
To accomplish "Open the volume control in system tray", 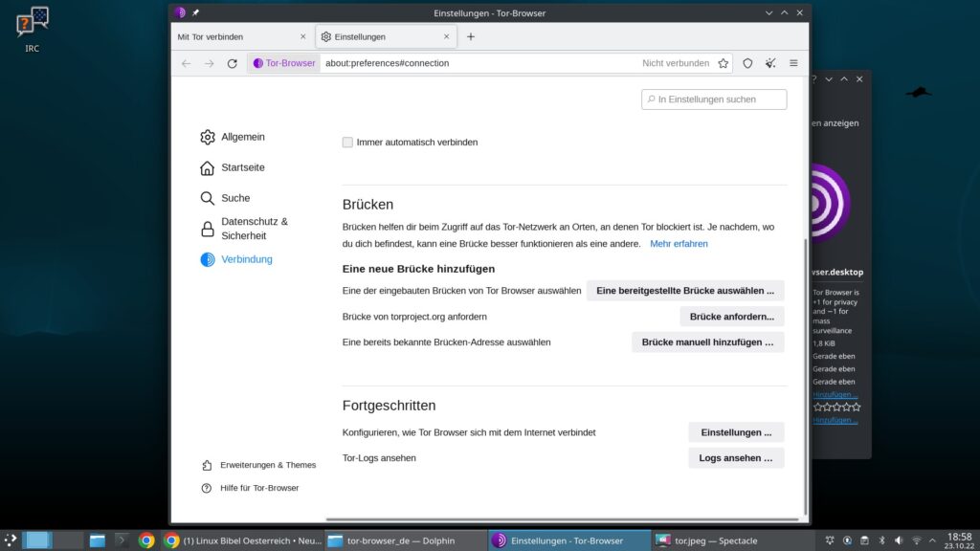I will point(899,540).
